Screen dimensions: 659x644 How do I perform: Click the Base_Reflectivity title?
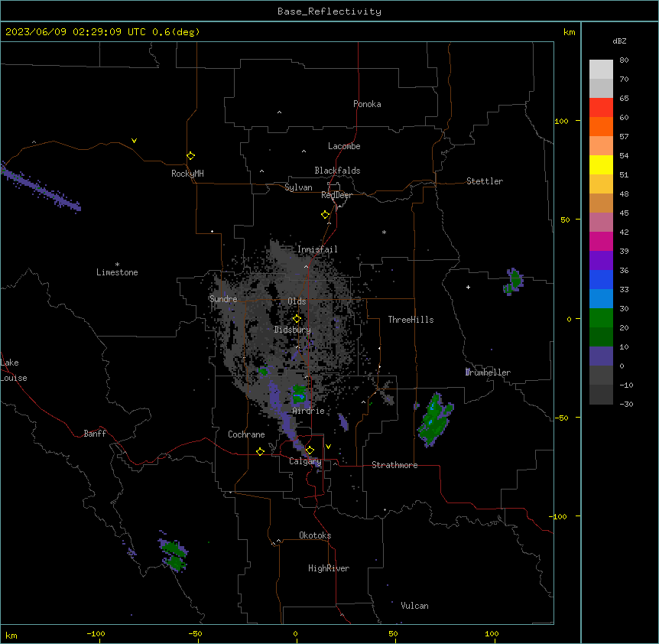coord(329,11)
